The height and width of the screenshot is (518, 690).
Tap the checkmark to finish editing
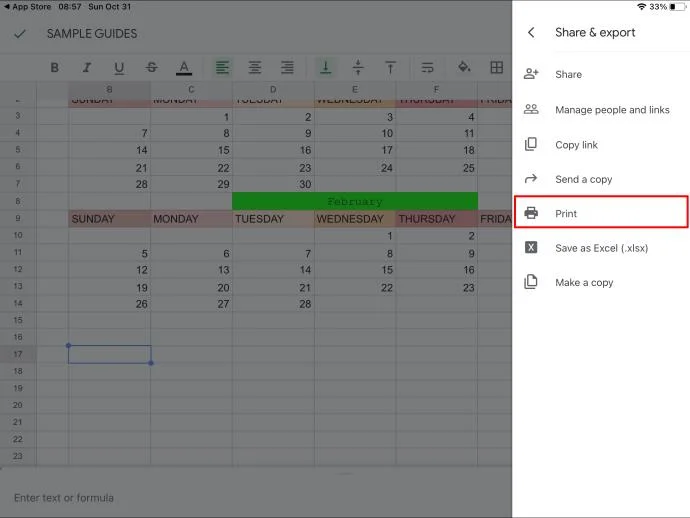[x=20, y=34]
